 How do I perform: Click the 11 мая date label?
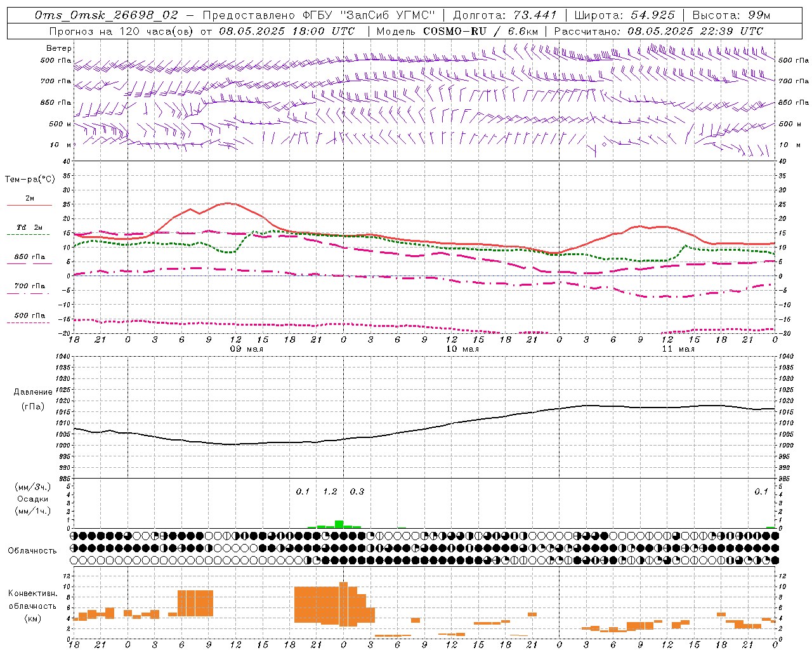click(x=678, y=349)
